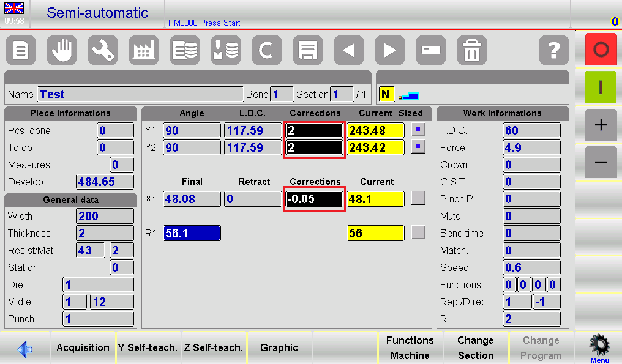
Task: Click the Z Self-teach. button
Action: 214,347
